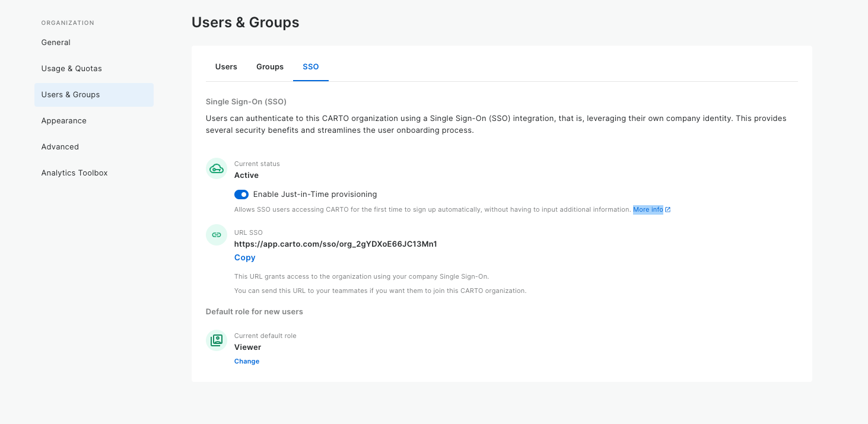868x424 pixels.
Task: Open the More info link
Action: [648, 210]
